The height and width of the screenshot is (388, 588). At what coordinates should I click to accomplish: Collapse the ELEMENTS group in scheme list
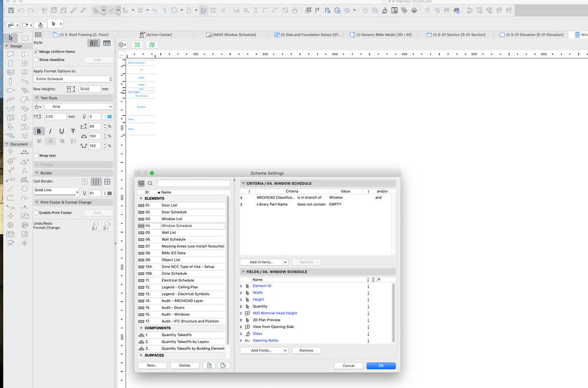[x=141, y=198]
